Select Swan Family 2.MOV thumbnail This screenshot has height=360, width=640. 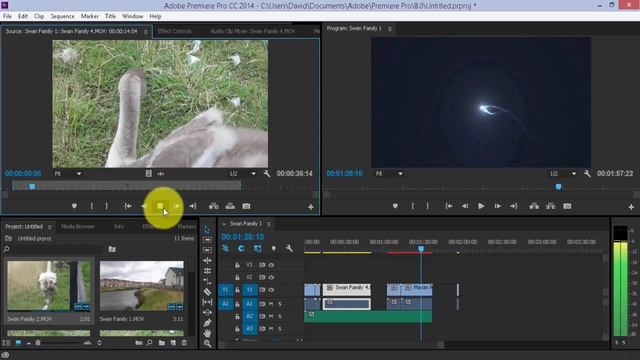pyautogui.click(x=49, y=286)
